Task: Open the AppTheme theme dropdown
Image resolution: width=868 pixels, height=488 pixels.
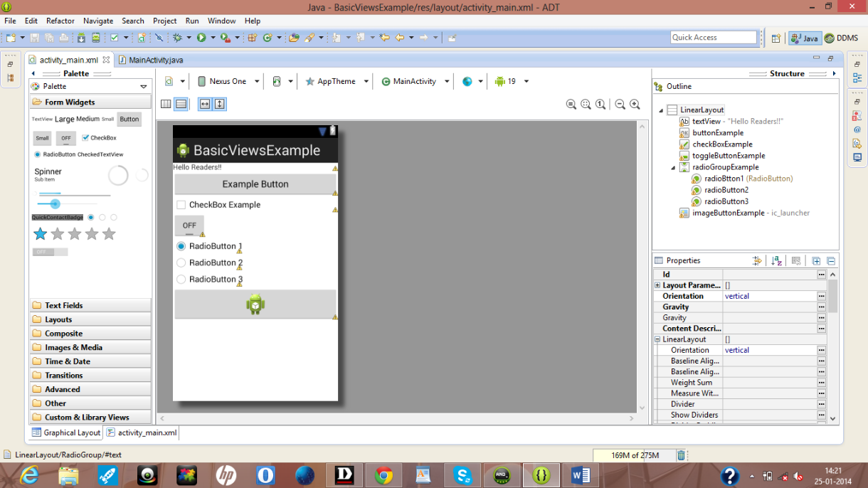Action: 336,82
